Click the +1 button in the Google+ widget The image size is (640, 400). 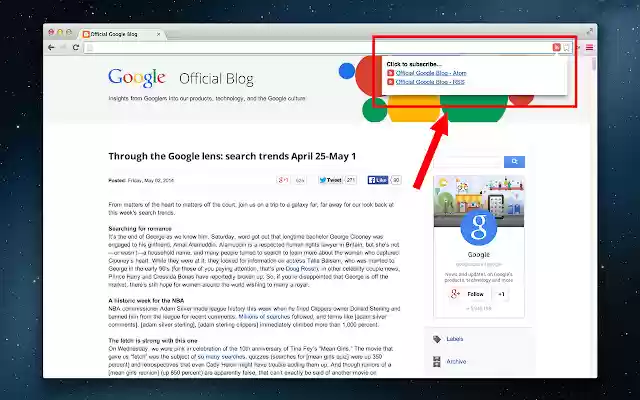[501, 294]
